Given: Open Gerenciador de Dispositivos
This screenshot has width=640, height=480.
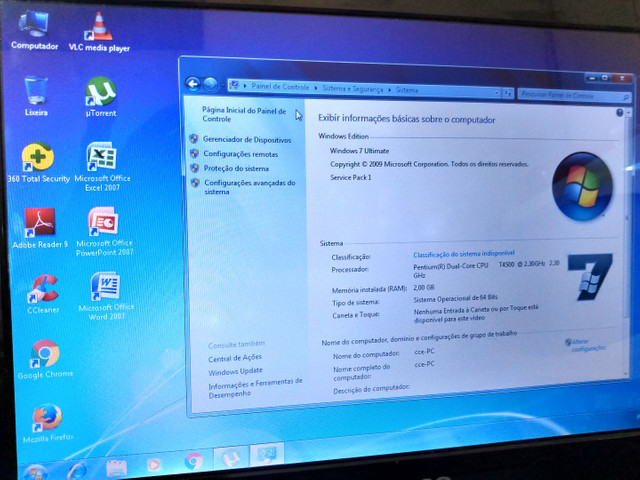Looking at the screenshot, I should pos(247,140).
